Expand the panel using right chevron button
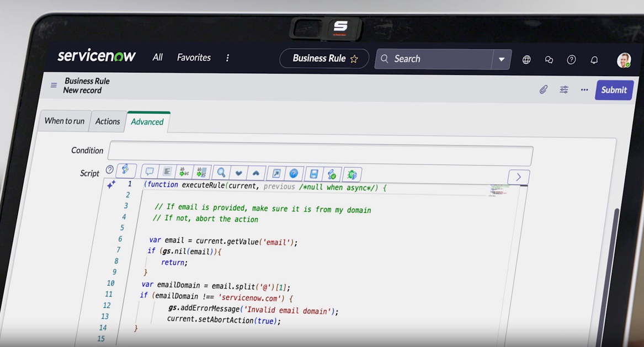The width and height of the screenshot is (644, 347). 518,177
